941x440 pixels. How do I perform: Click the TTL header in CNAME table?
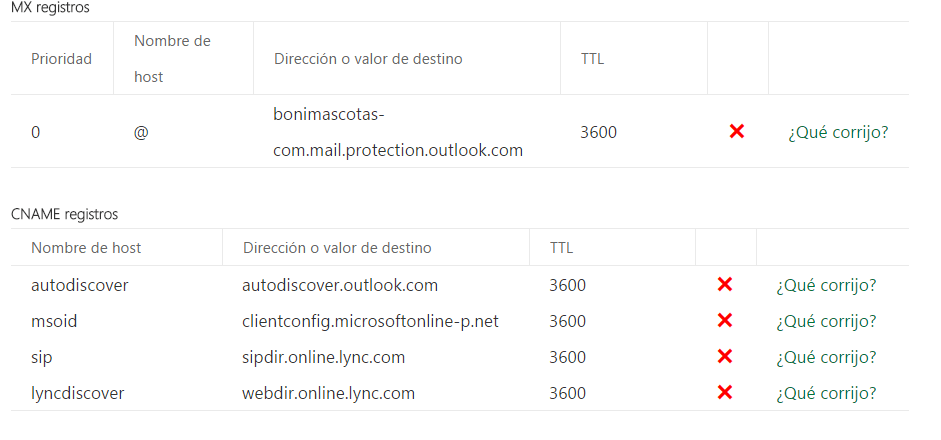pos(561,247)
